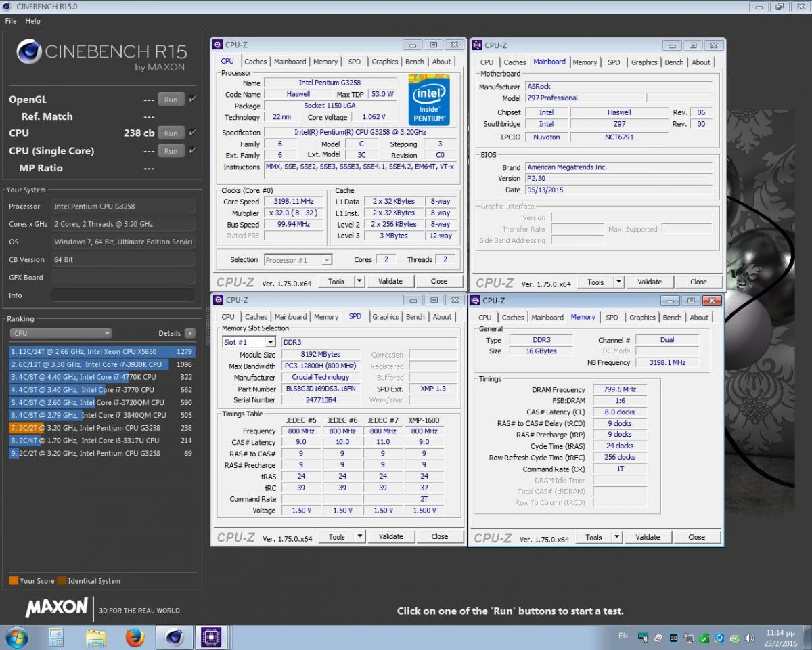Switch to Cinebench via its taskbar icon
Screen dimensions: 812x650
(175, 637)
